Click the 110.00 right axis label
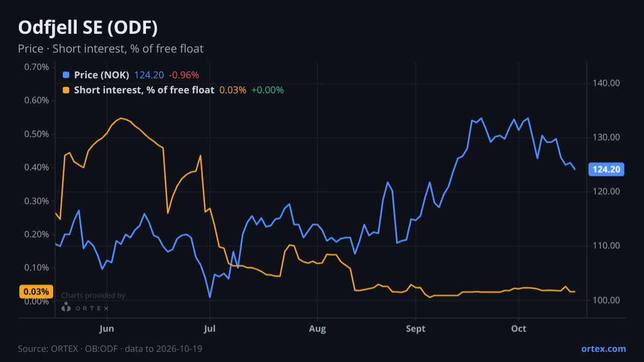This screenshot has width=644, height=362. (606, 246)
